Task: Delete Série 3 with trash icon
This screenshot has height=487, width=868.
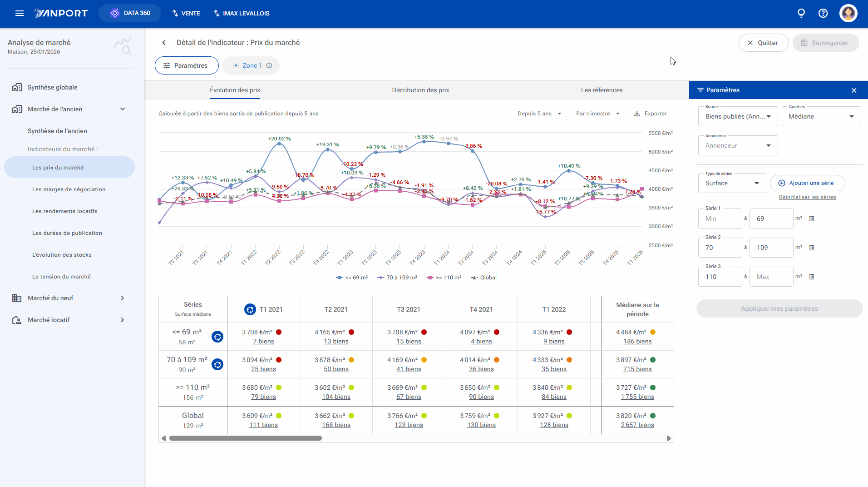Action: (x=812, y=277)
